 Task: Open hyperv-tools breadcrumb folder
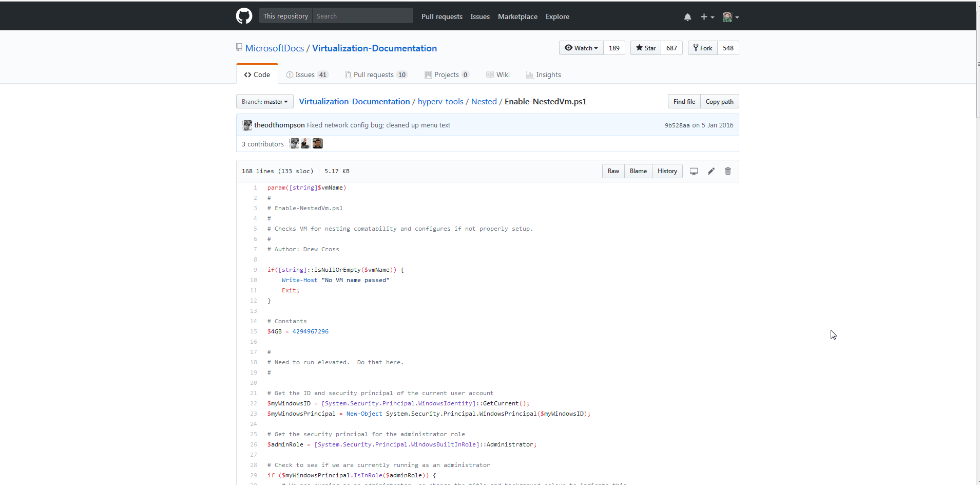point(440,101)
